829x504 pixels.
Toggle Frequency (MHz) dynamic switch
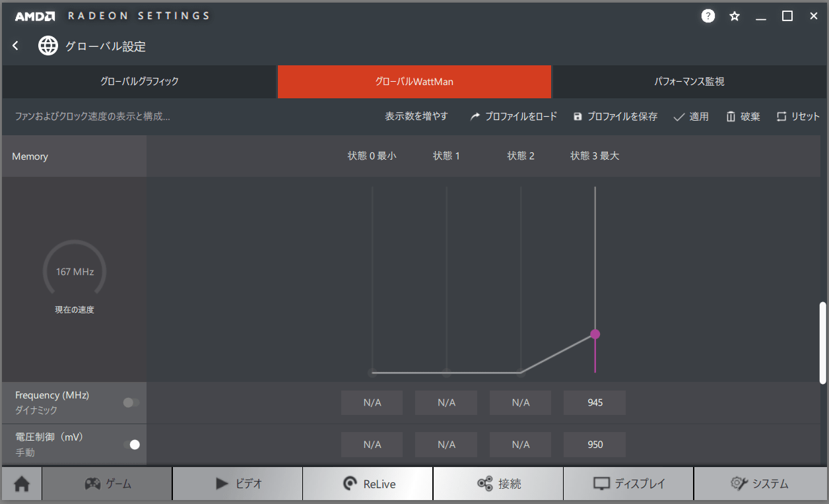[131, 402]
